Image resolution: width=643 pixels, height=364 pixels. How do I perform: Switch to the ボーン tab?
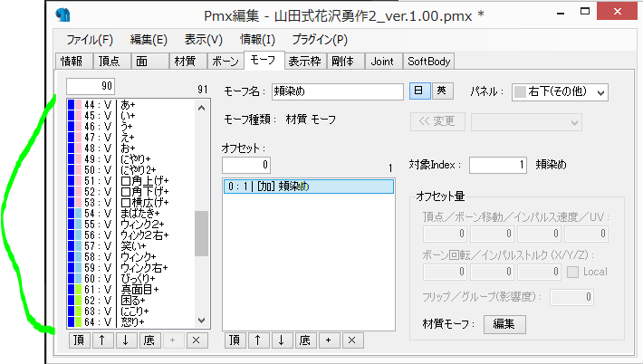[x=226, y=61]
